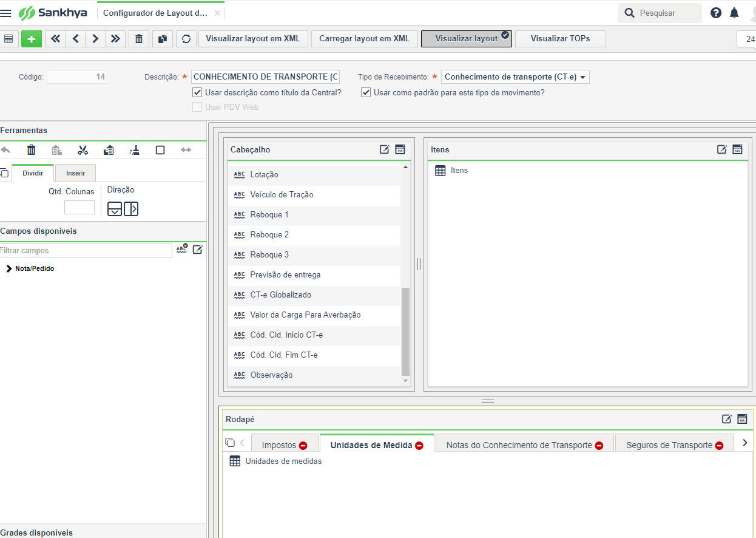Click the Itens panel window icon
The height and width of the screenshot is (538, 756).
(x=737, y=149)
